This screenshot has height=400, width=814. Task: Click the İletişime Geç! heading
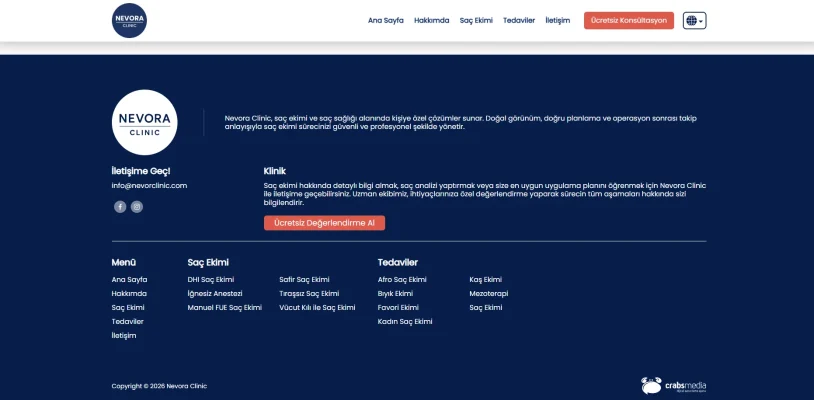coord(141,171)
